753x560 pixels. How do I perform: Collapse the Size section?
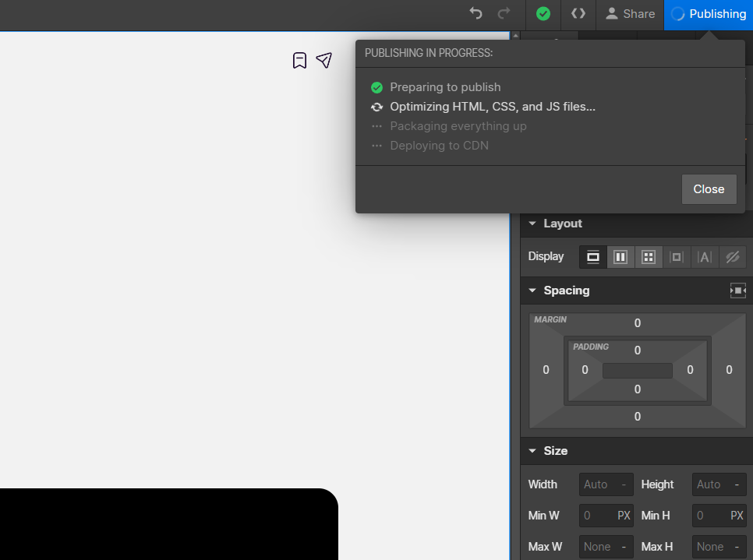pos(532,451)
